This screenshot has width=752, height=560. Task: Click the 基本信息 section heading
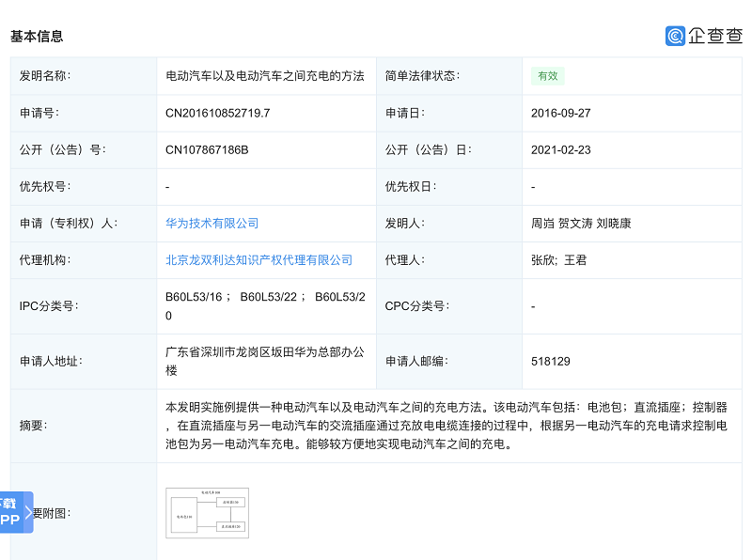tap(37, 37)
